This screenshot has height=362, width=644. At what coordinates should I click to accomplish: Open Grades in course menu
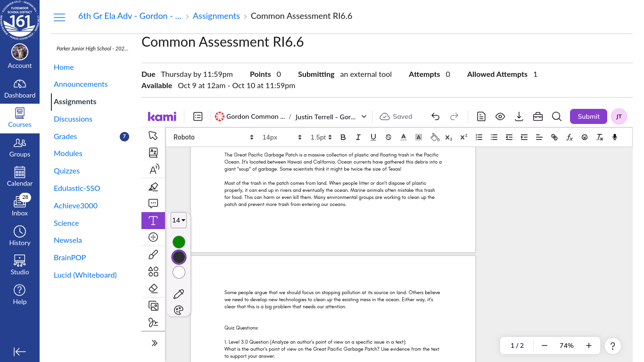coord(65,136)
